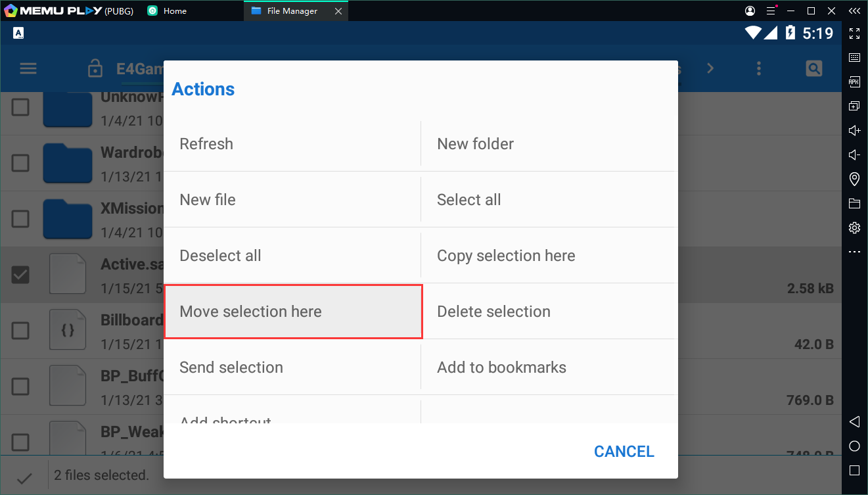
Task: Check the Billboard file checkbox
Action: click(20, 330)
